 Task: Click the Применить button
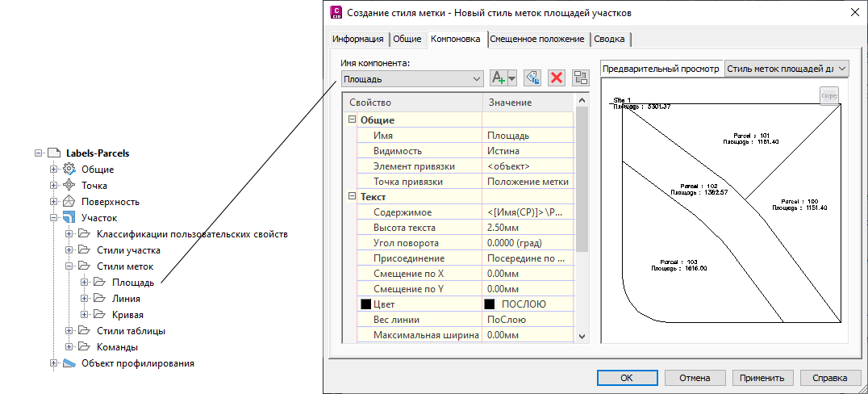pos(764,378)
